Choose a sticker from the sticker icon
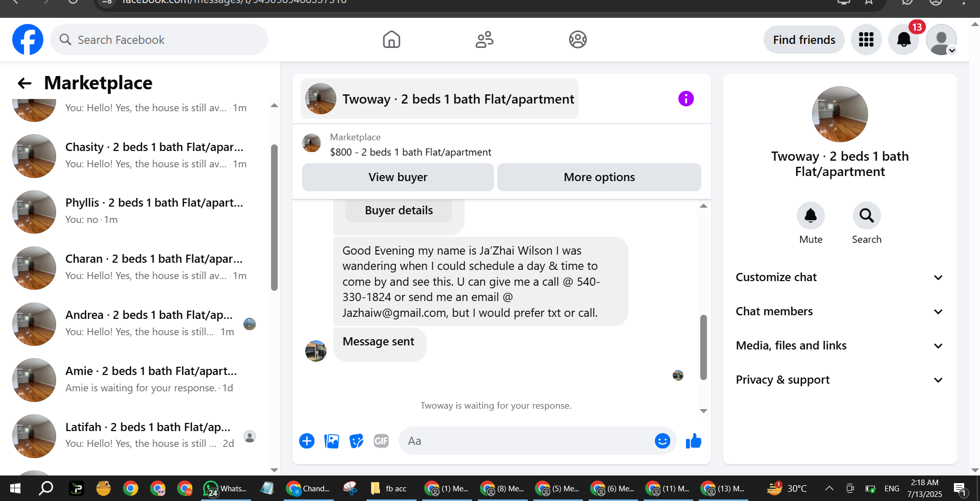This screenshot has width=980, height=501. [x=356, y=441]
